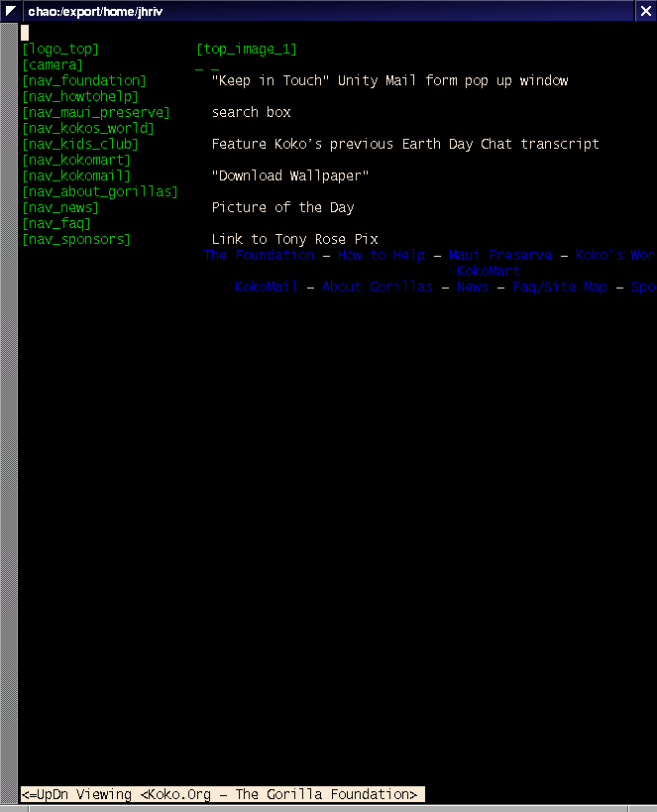
Task: Close the chao terminal window
Action: 646,11
